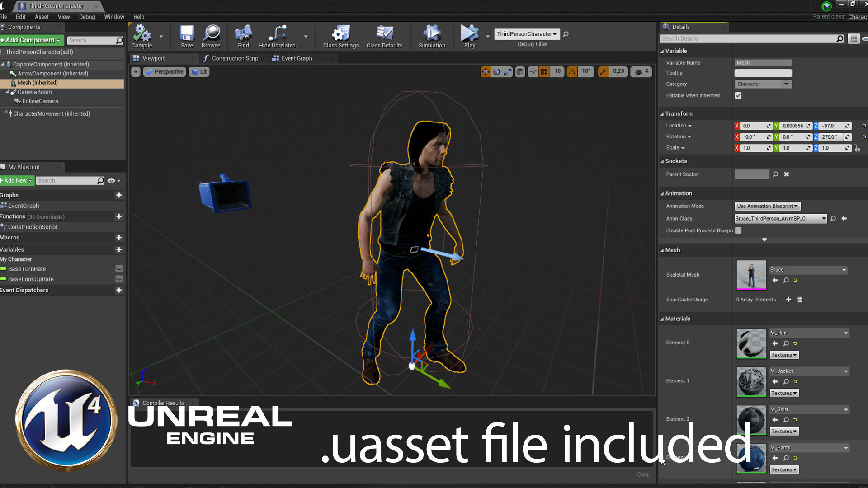Browse to Anim Class asset
This screenshot has width=868, height=488.
point(833,219)
